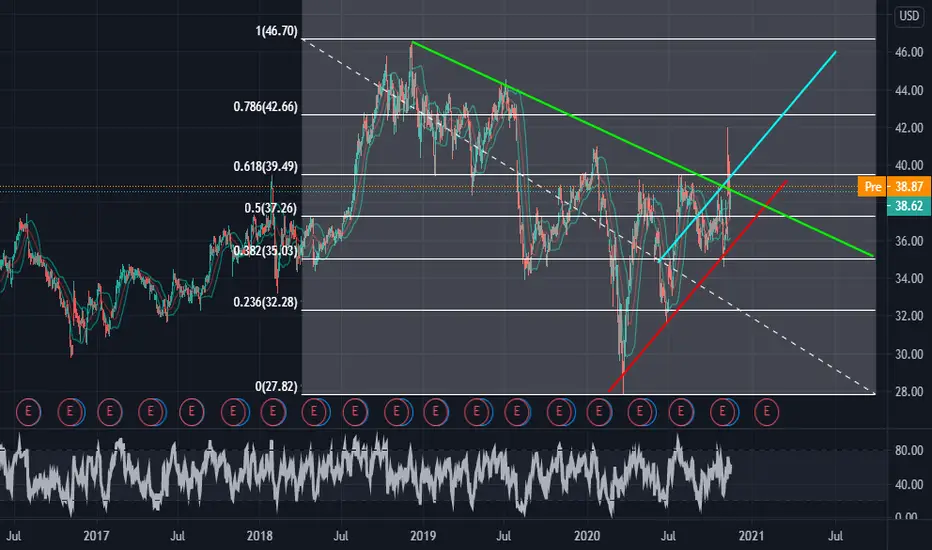Screen dimensions: 932x550
Task: Click the 0.618(39.49) Fibonacci level label
Action: click(265, 166)
